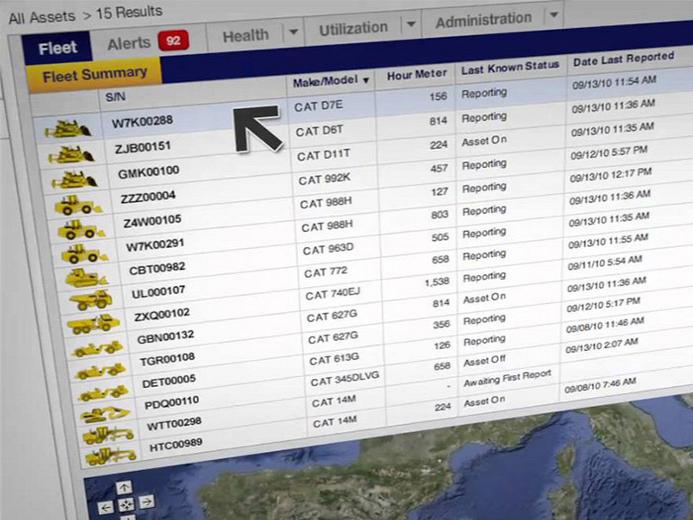This screenshot has width=693, height=520.
Task: Select serial number CBT00982
Action: (x=157, y=268)
